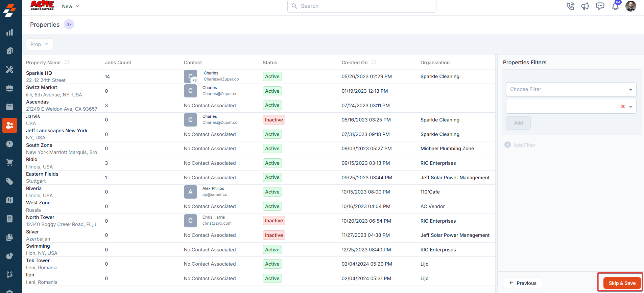Click the megaphone announcements icon

585,6
